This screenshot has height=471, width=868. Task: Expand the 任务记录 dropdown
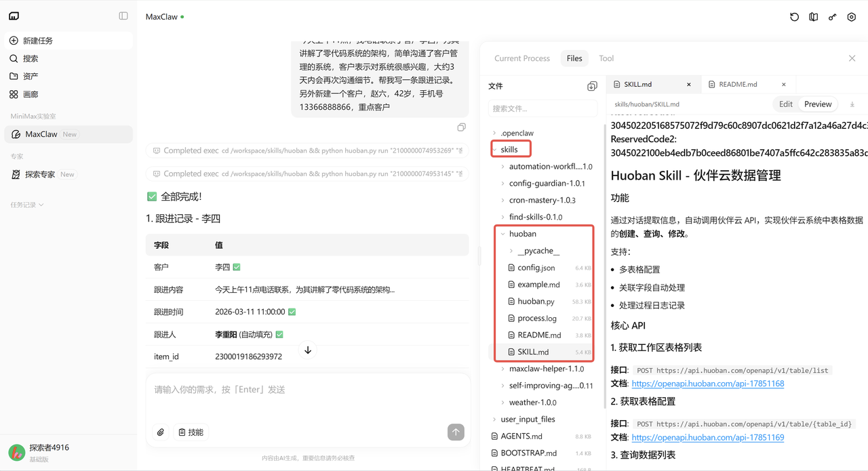pyautogui.click(x=27, y=205)
